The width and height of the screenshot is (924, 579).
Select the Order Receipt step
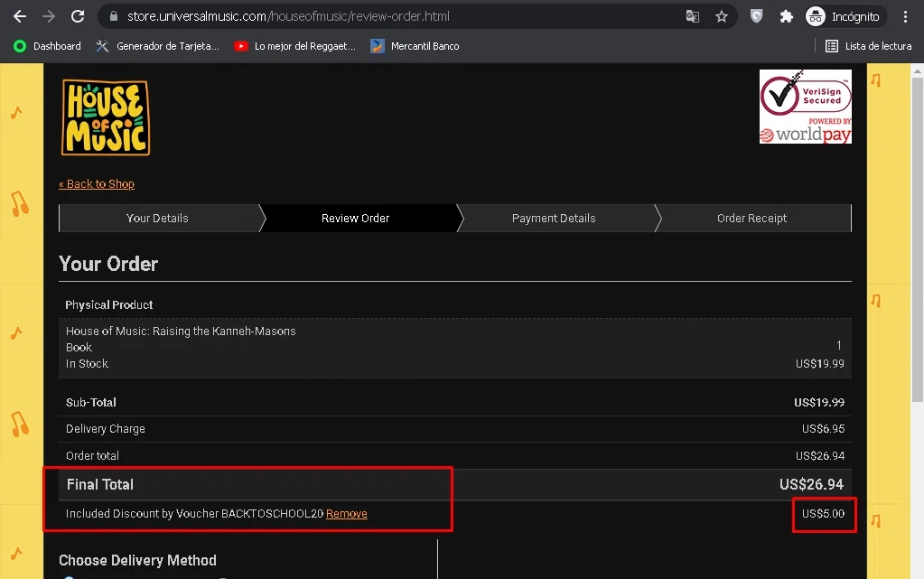(751, 219)
